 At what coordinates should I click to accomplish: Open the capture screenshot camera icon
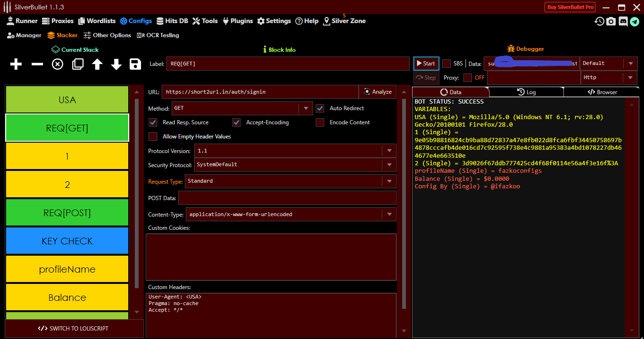point(611,21)
